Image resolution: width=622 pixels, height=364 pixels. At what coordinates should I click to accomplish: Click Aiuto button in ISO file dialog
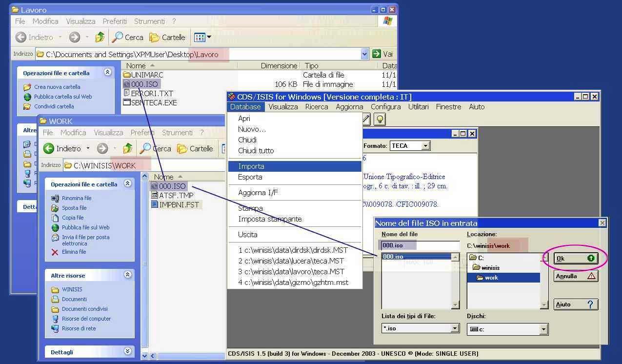point(576,304)
